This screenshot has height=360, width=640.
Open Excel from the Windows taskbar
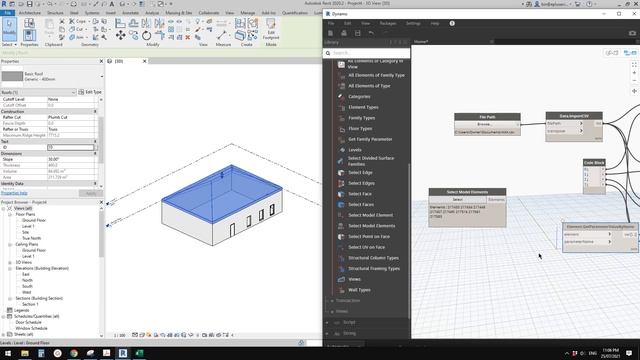click(x=140, y=353)
